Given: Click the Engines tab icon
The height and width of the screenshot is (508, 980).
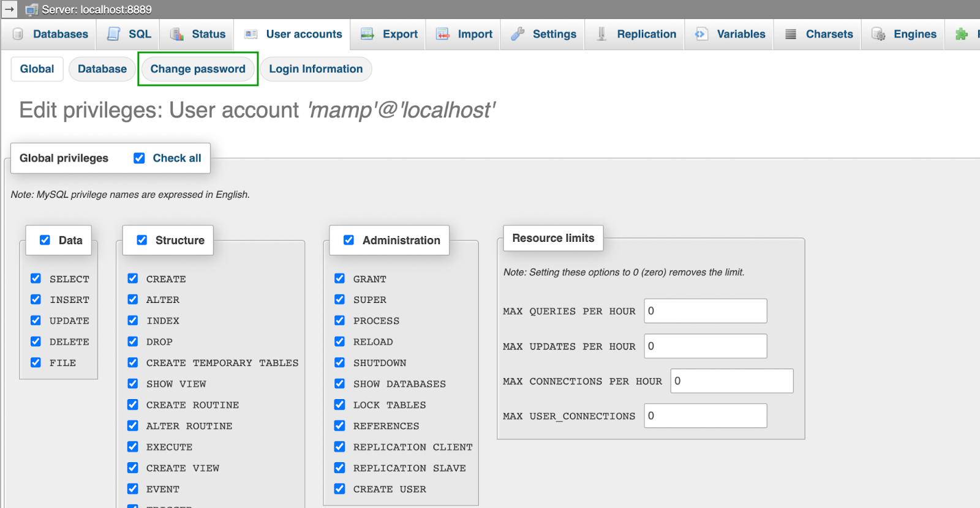Looking at the screenshot, I should 878,34.
